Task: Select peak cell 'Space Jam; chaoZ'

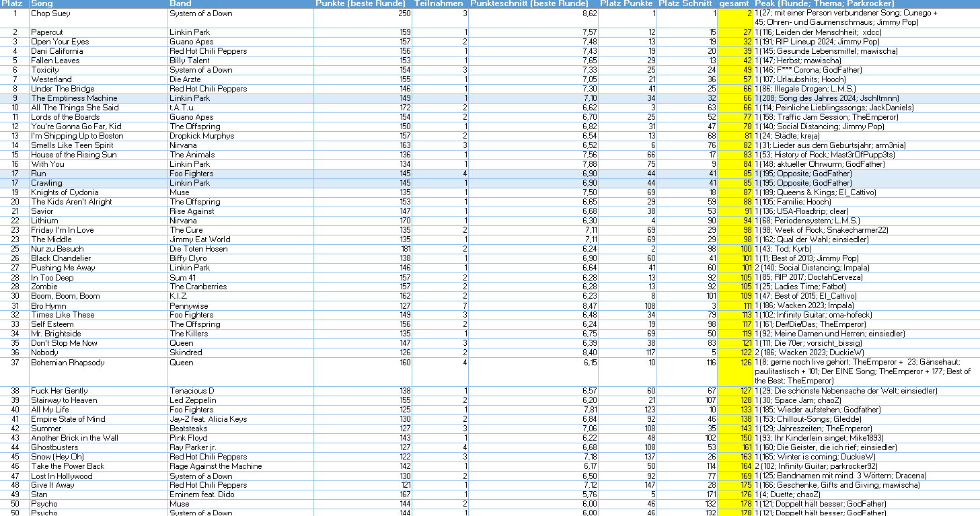Action: click(x=866, y=400)
